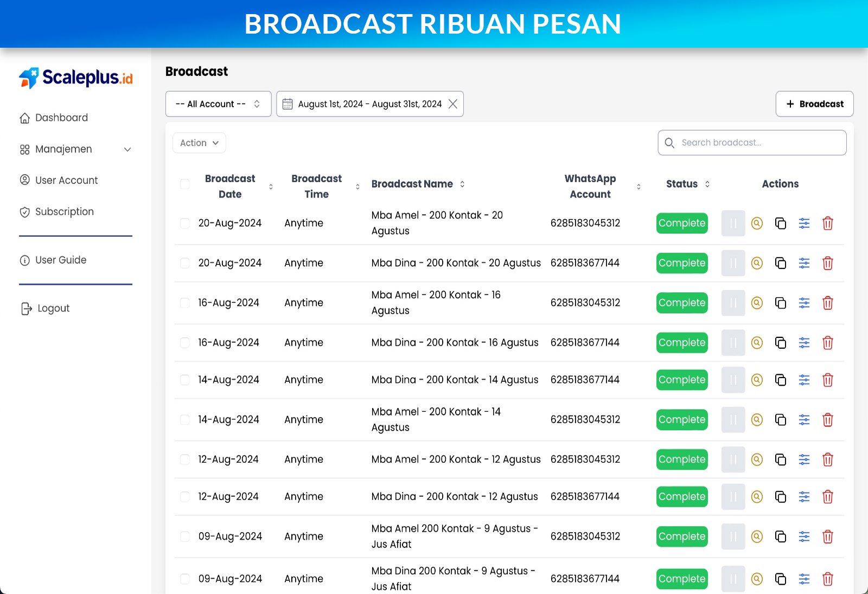The width and height of the screenshot is (868, 594).
Task: Check the select-all checkbox in the table header
Action: pos(184,184)
